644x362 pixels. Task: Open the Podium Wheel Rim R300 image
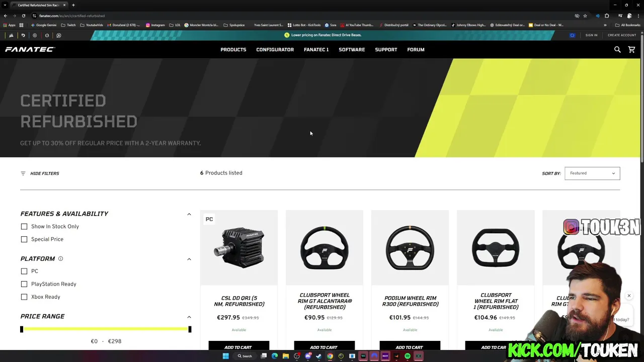click(410, 248)
